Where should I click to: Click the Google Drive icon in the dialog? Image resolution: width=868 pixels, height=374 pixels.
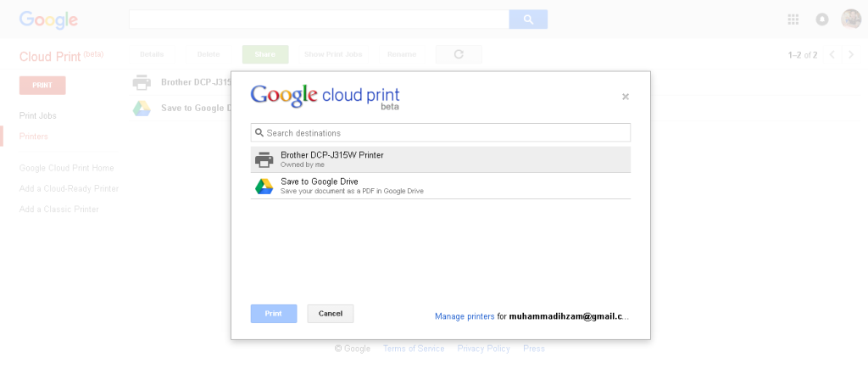tap(264, 187)
